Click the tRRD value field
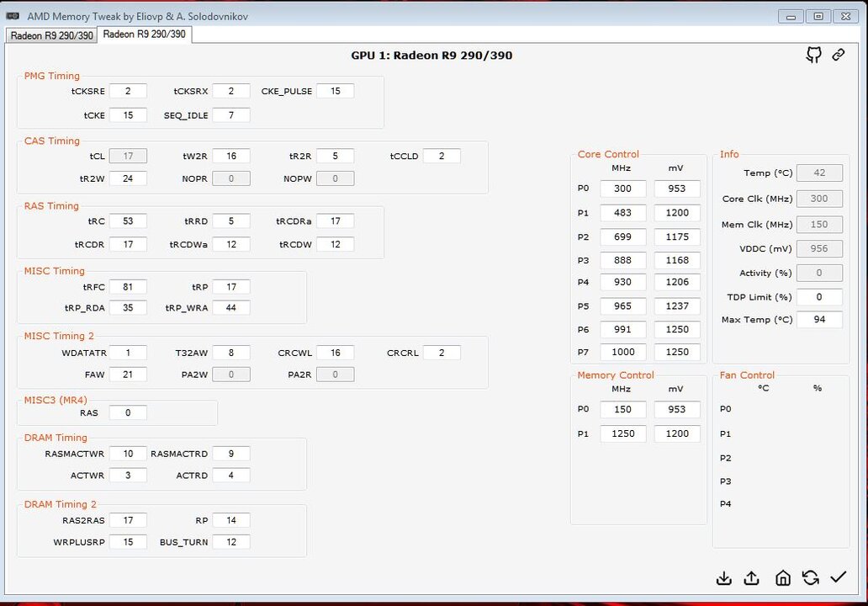868x606 pixels. [230, 221]
